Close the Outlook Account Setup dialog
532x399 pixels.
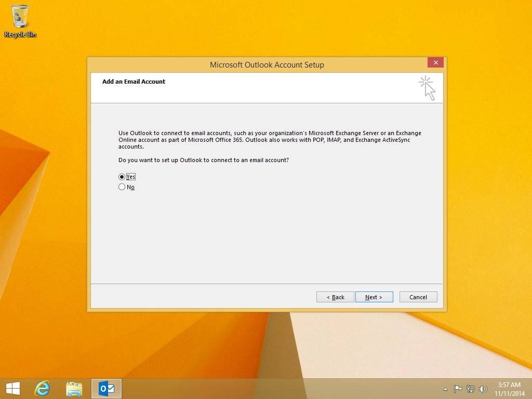(x=436, y=62)
